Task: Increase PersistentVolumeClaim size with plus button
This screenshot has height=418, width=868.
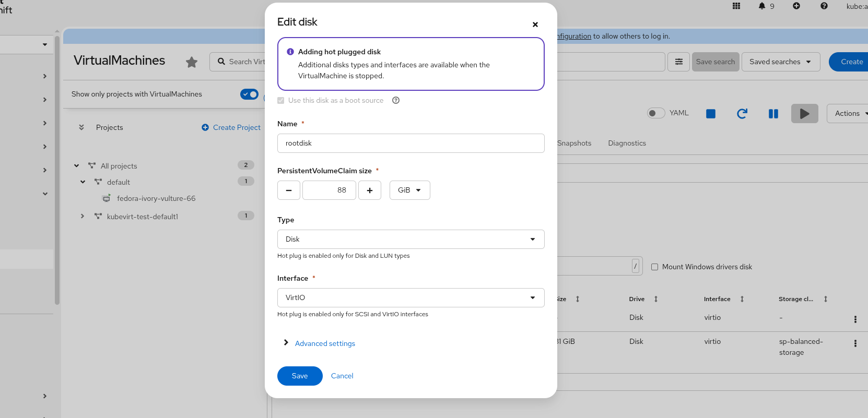Action: pyautogui.click(x=370, y=190)
